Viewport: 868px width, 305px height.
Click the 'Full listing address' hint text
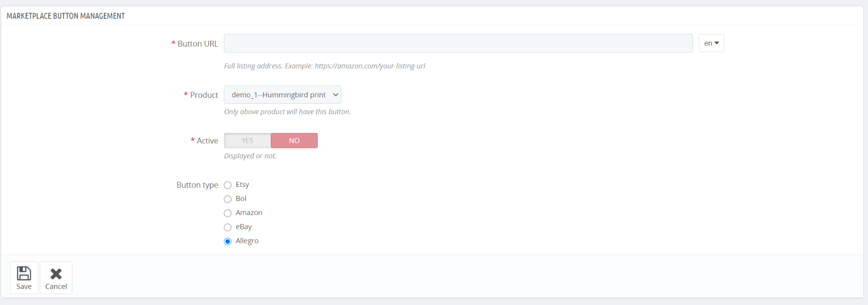point(325,66)
